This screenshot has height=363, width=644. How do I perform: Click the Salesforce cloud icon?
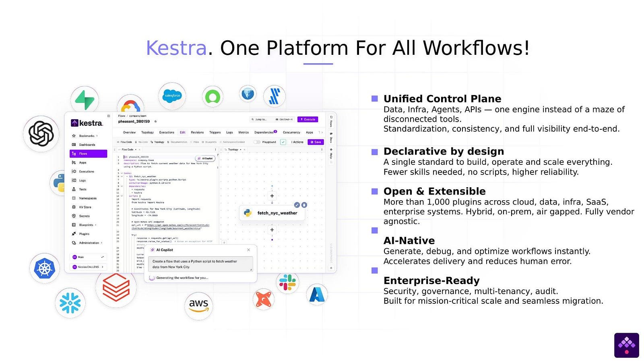click(x=172, y=96)
